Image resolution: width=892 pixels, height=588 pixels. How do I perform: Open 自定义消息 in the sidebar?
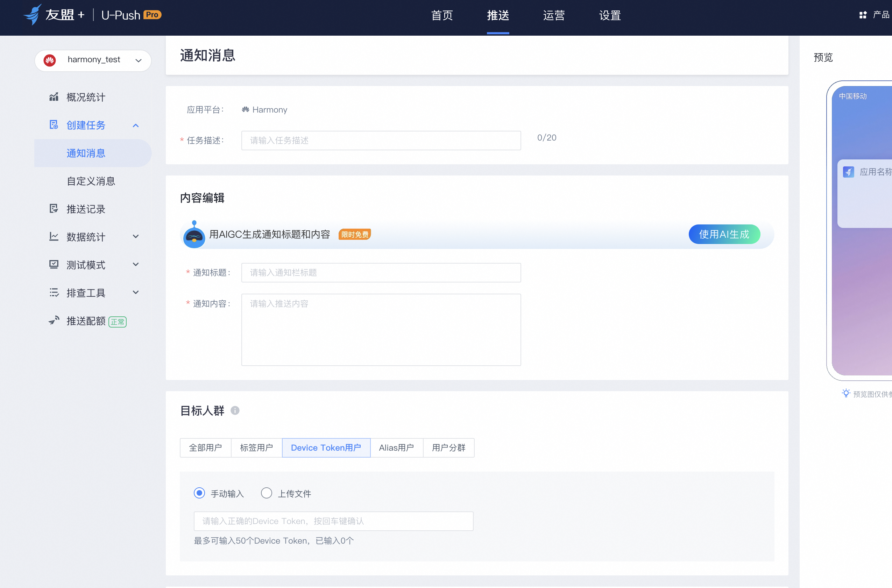91,181
